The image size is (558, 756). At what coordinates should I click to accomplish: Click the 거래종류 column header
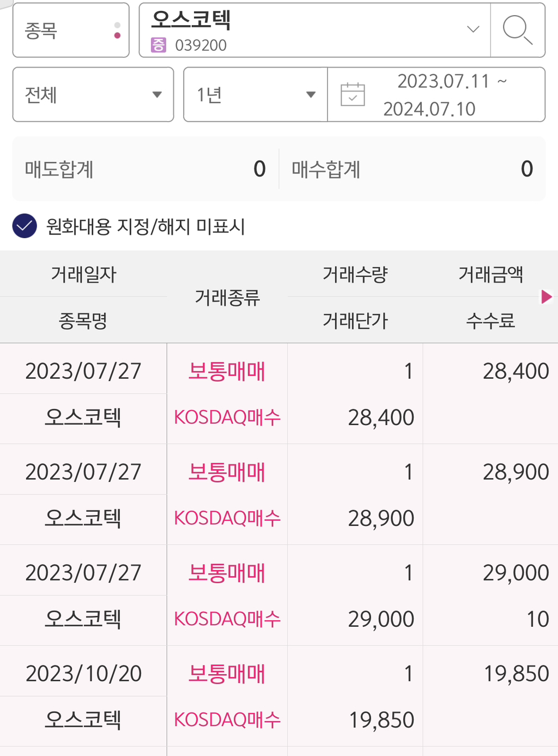227,298
